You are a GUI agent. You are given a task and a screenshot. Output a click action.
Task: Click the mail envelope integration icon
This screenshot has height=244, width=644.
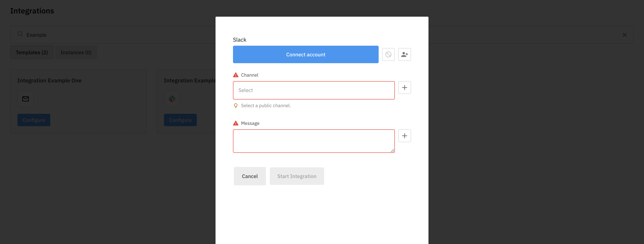coord(26,99)
